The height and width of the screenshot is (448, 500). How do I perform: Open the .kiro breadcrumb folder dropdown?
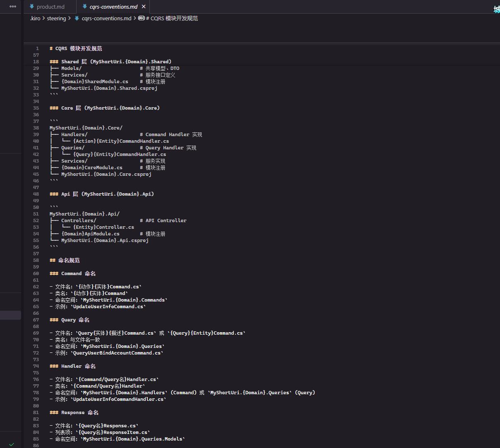pyautogui.click(x=35, y=18)
